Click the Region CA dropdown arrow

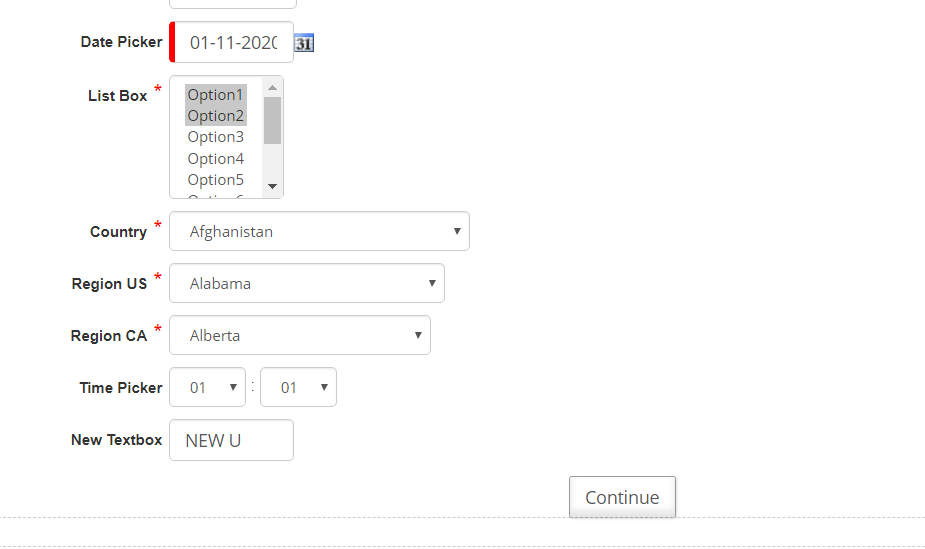coord(418,335)
